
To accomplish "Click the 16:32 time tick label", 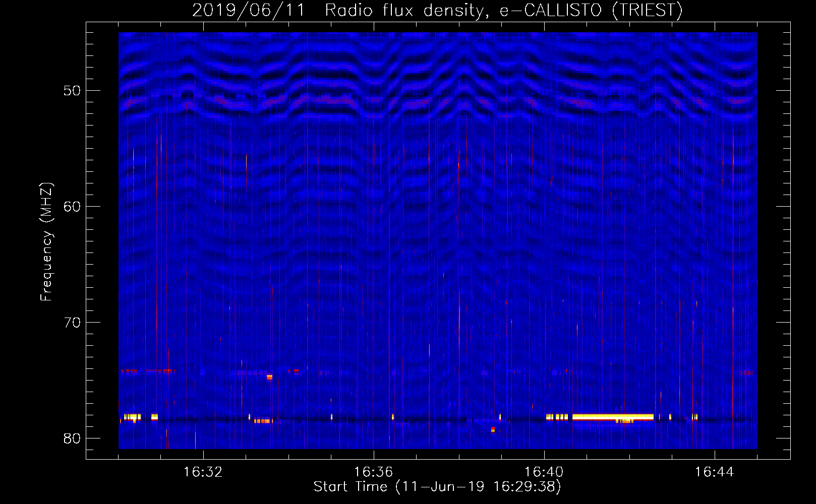I will tap(203, 472).
